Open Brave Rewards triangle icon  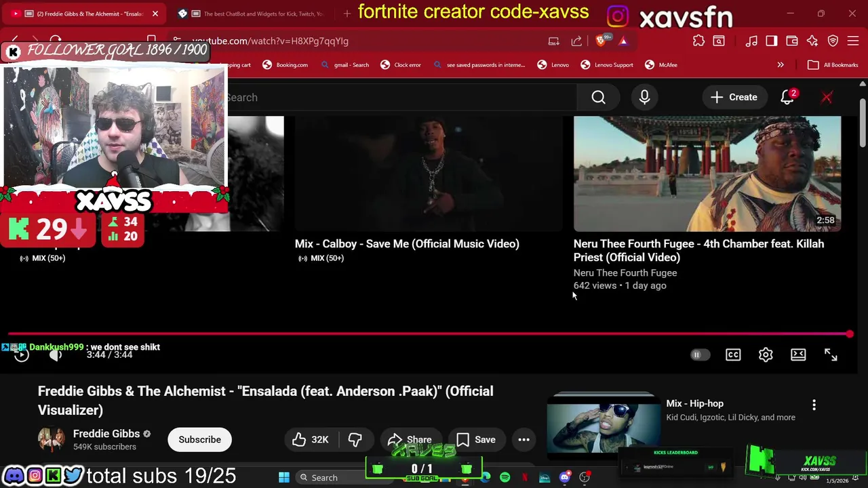tap(623, 41)
